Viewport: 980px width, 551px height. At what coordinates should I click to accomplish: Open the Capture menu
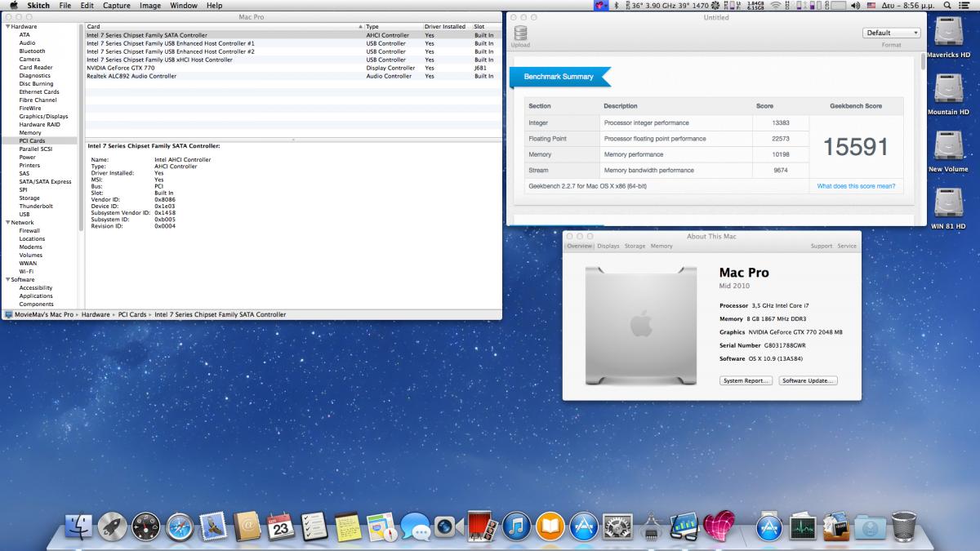(x=117, y=6)
